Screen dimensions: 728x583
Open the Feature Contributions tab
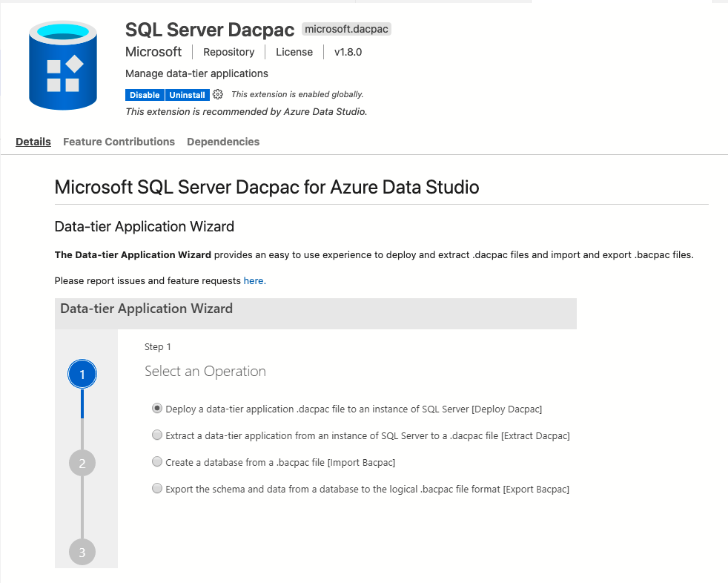coord(119,142)
